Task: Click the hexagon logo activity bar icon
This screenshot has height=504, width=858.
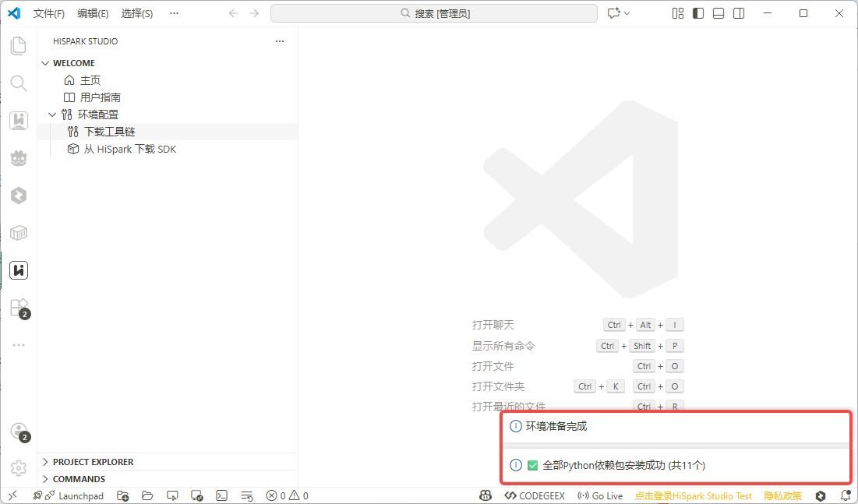Action: [19, 196]
